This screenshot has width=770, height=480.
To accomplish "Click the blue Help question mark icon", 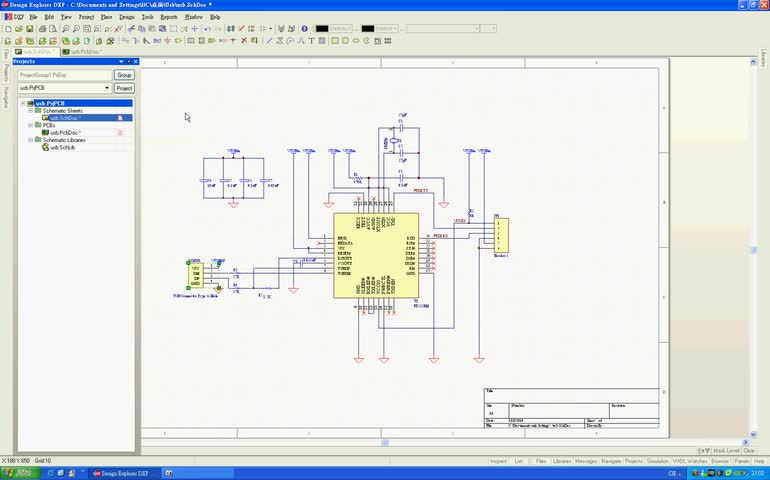I will (304, 29).
